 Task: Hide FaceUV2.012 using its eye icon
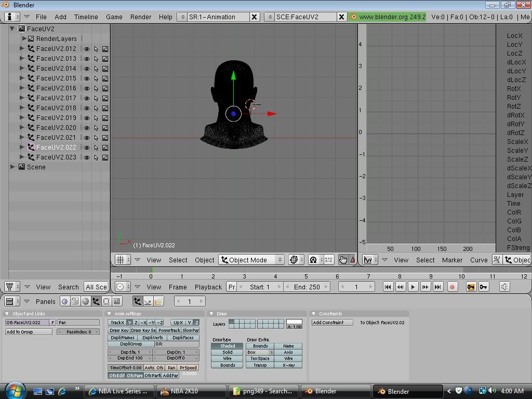coord(87,49)
